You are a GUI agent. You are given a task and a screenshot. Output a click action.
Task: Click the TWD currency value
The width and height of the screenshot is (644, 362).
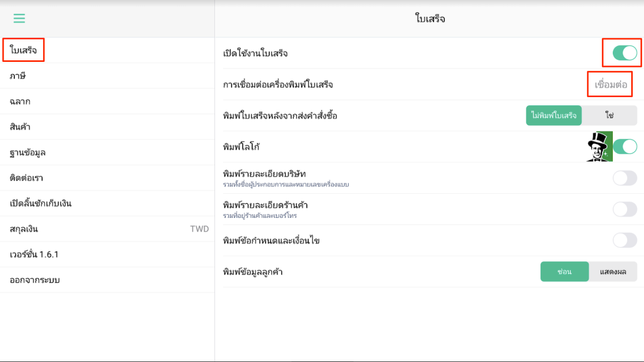pos(200,229)
